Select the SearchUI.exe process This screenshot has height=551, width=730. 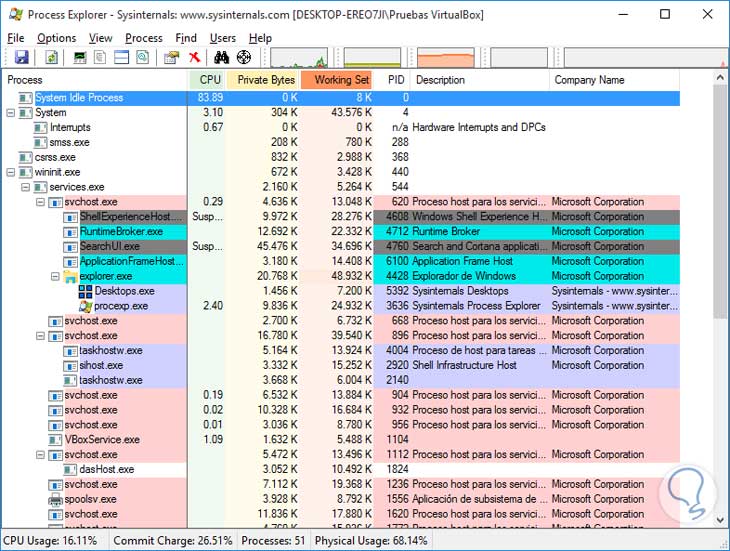tap(341, 247)
